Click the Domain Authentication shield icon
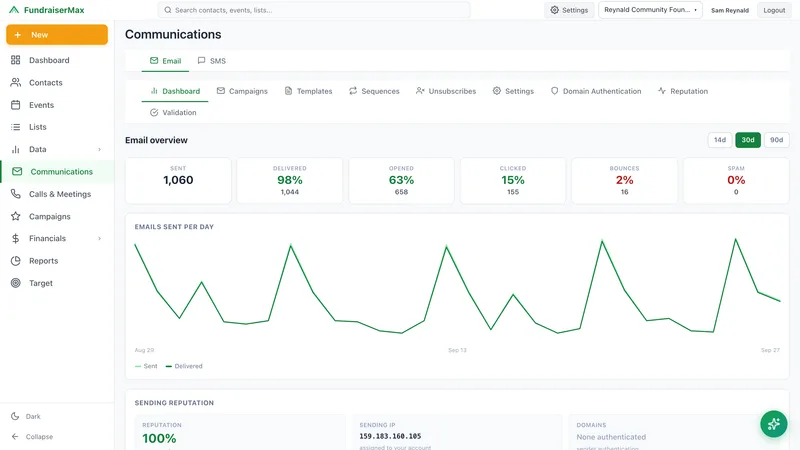The width and height of the screenshot is (800, 450). tap(555, 91)
